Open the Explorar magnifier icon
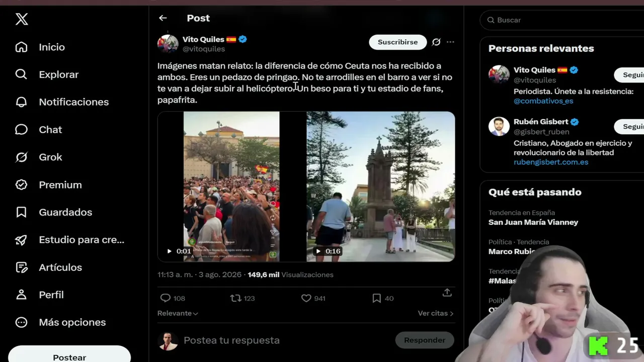The image size is (644, 362). coord(21,74)
